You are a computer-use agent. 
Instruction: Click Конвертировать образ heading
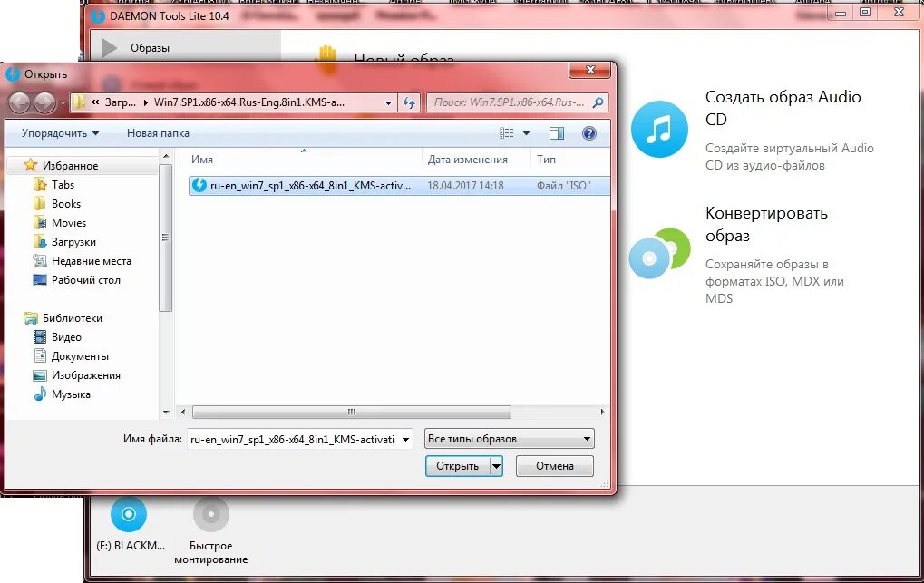[766, 224]
